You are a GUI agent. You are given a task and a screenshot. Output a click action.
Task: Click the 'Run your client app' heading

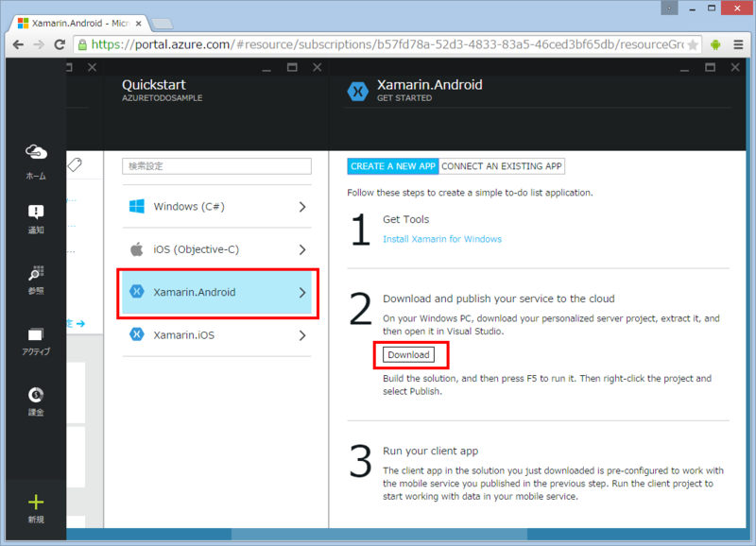point(431,452)
